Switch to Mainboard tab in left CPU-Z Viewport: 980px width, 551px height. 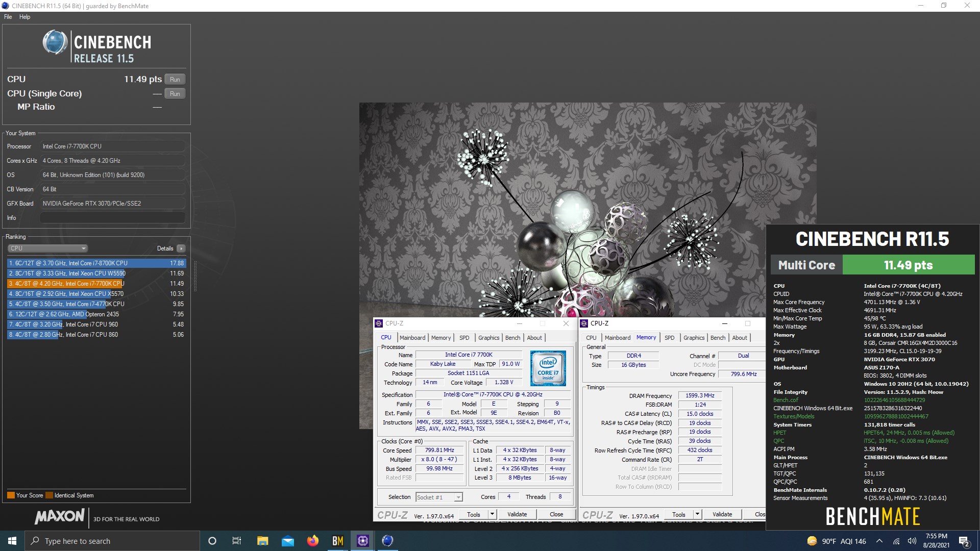click(412, 338)
